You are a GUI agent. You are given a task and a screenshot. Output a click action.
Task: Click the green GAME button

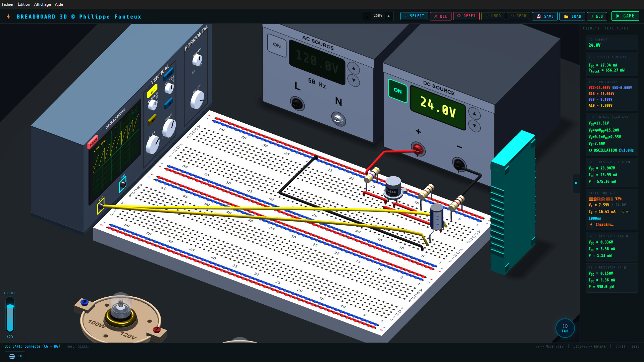(x=625, y=16)
